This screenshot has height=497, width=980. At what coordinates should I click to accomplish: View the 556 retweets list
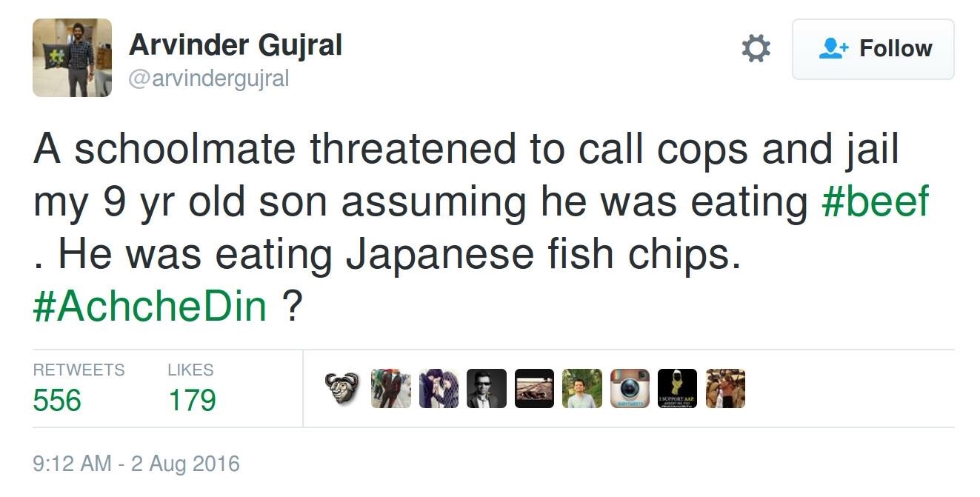[x=58, y=400]
